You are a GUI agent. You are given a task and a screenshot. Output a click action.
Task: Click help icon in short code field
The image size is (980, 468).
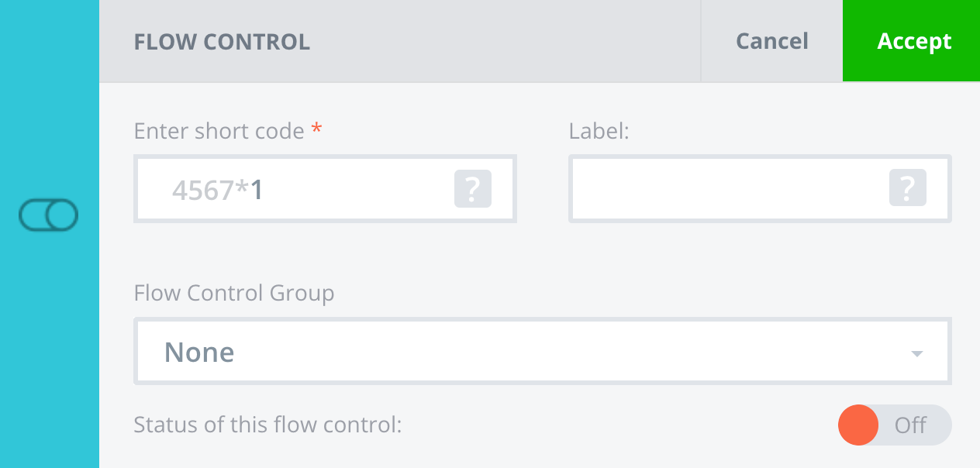tap(473, 189)
